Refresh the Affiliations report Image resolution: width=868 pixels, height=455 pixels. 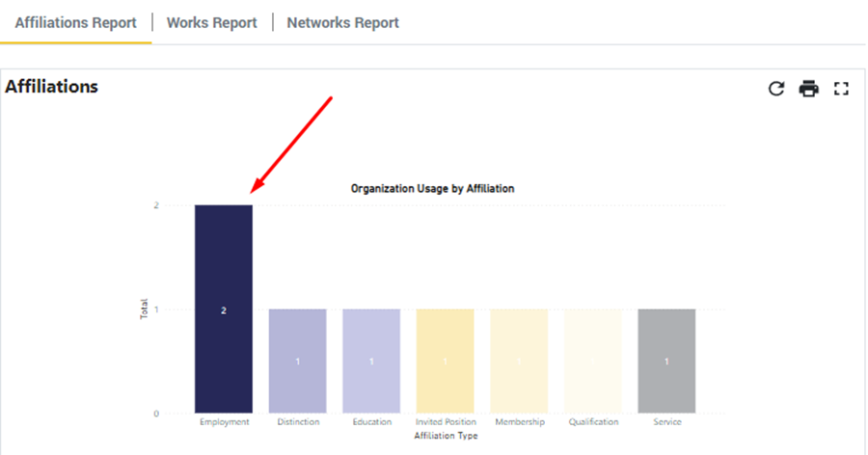coord(776,89)
